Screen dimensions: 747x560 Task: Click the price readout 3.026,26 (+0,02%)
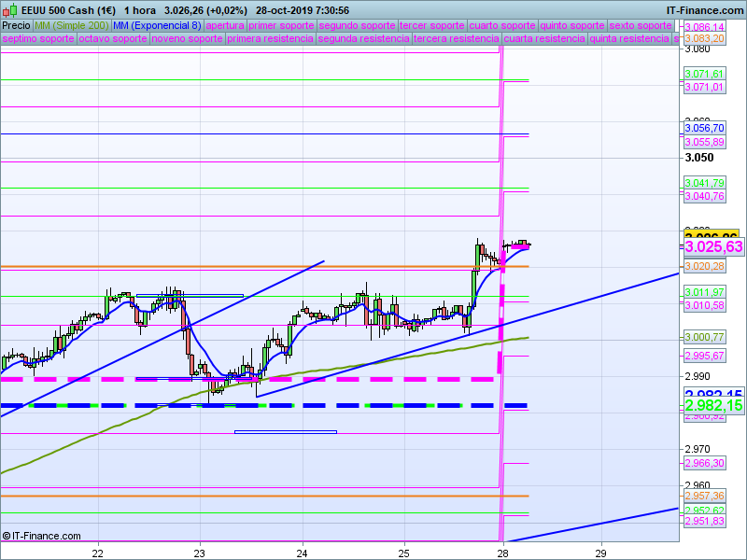[x=205, y=10]
